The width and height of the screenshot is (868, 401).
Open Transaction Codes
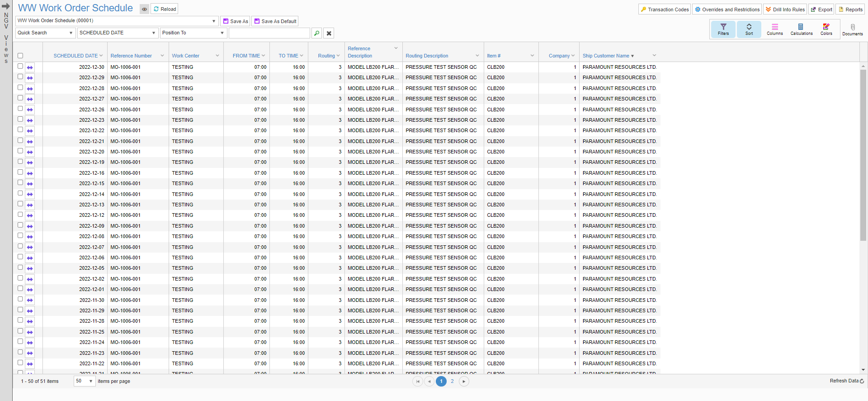pyautogui.click(x=665, y=10)
